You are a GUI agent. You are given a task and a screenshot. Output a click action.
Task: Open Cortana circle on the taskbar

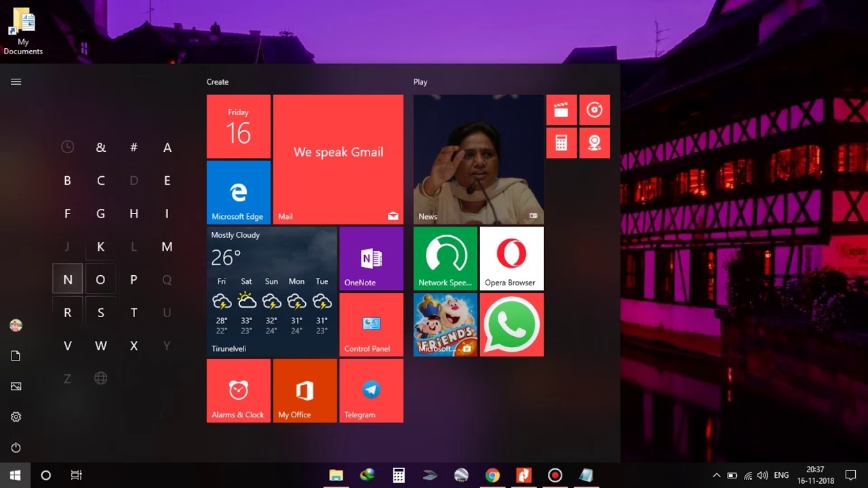(x=46, y=475)
